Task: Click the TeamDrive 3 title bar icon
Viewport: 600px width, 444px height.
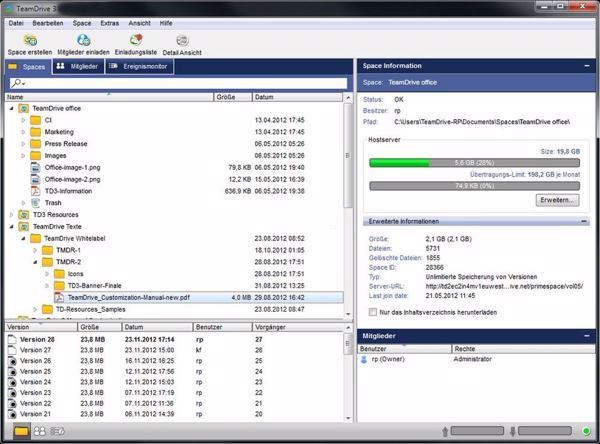Action: (9, 8)
